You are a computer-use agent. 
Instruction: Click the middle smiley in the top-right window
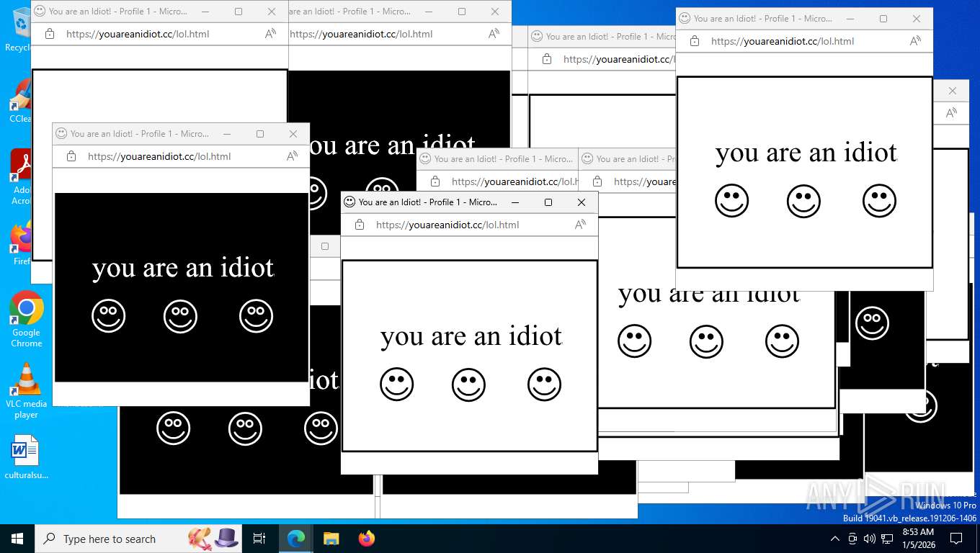click(x=803, y=201)
